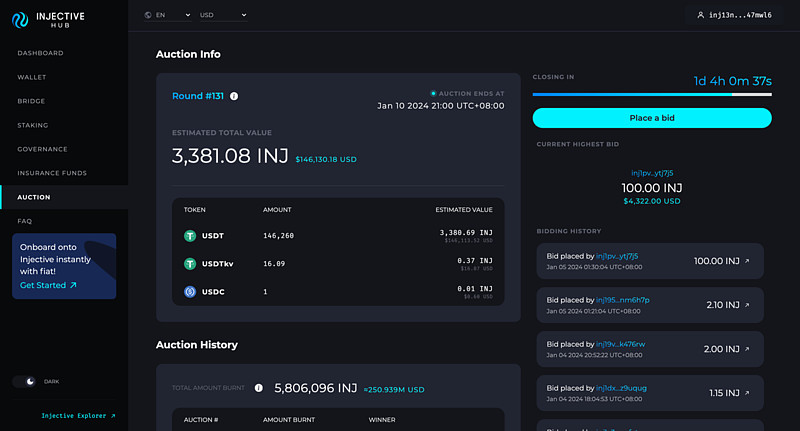Open the Injective Explorer link
This screenshot has width=800, height=431.
pyautogui.click(x=78, y=415)
